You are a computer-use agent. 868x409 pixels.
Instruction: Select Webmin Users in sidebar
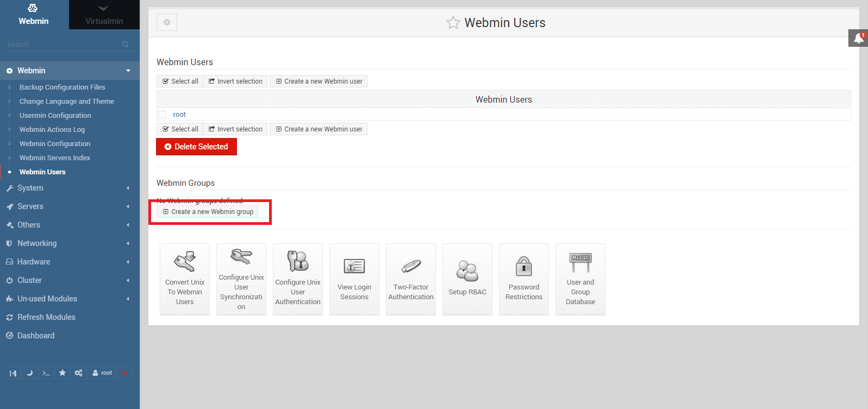42,172
